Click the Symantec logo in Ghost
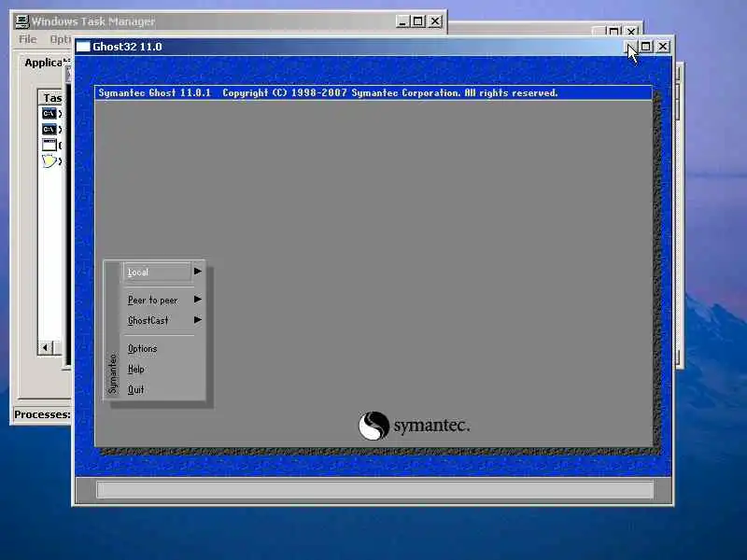 pyautogui.click(x=414, y=426)
